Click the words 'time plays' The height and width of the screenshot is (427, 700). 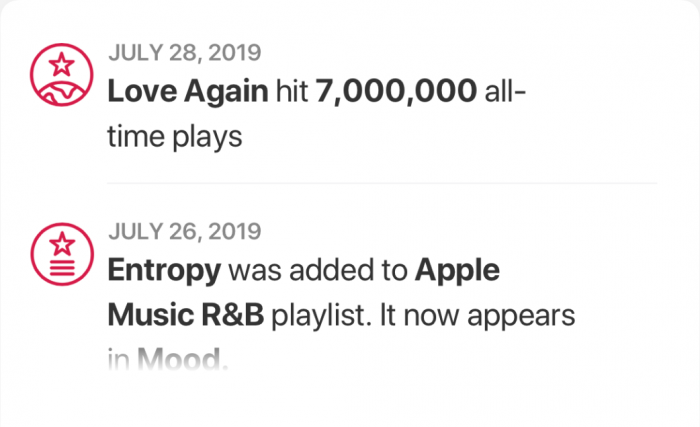coord(175,136)
